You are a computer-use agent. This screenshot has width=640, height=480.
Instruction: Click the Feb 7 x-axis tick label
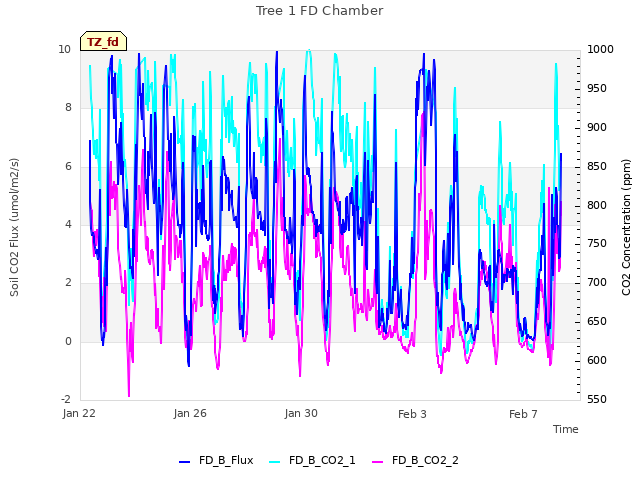[523, 414]
